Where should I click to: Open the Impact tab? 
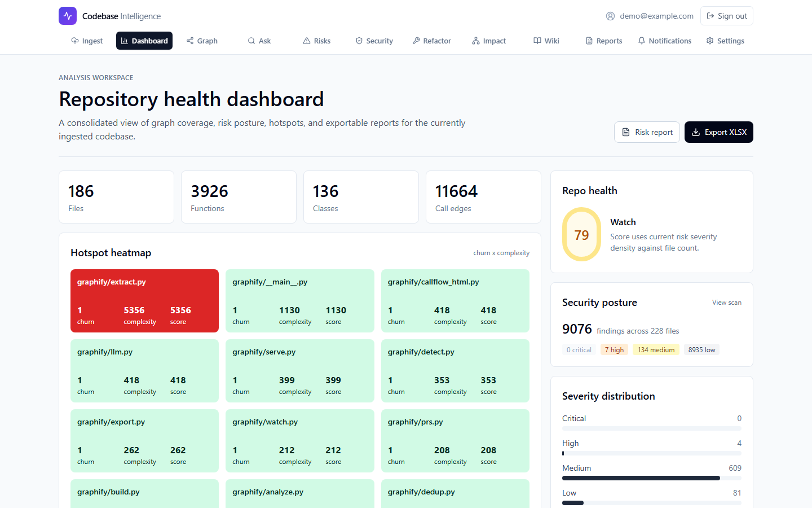[x=489, y=41]
